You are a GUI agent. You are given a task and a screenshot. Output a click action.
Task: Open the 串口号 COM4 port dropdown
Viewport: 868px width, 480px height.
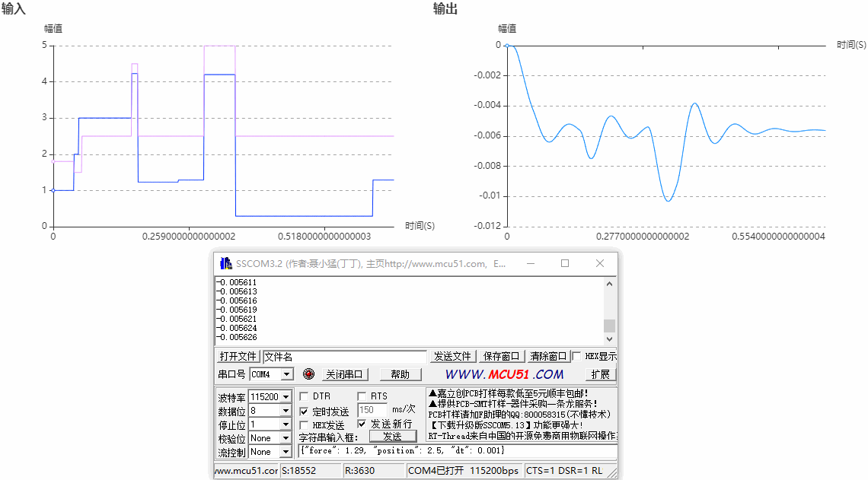[x=286, y=374]
